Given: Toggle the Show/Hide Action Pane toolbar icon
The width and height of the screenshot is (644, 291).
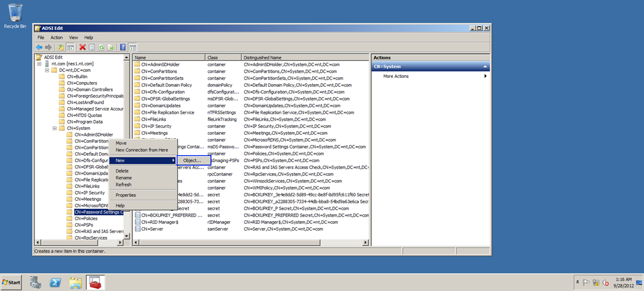Looking at the screenshot, I should (132, 47).
